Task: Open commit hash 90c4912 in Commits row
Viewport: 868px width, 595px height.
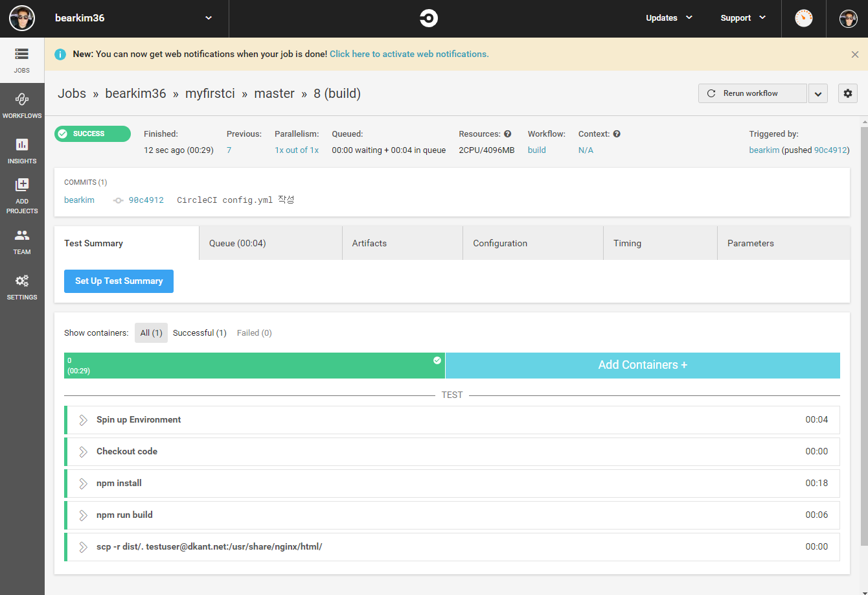Action: click(146, 200)
